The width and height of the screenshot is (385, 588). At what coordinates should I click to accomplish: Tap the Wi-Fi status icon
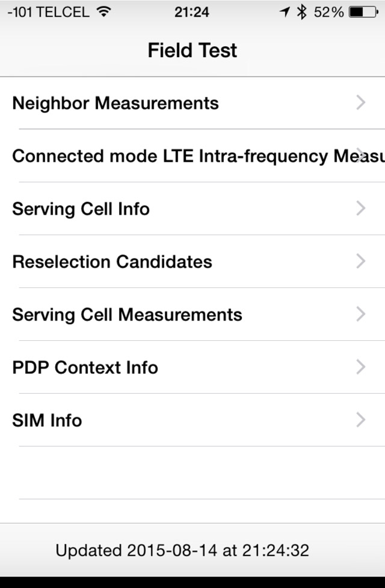pyautogui.click(x=103, y=11)
